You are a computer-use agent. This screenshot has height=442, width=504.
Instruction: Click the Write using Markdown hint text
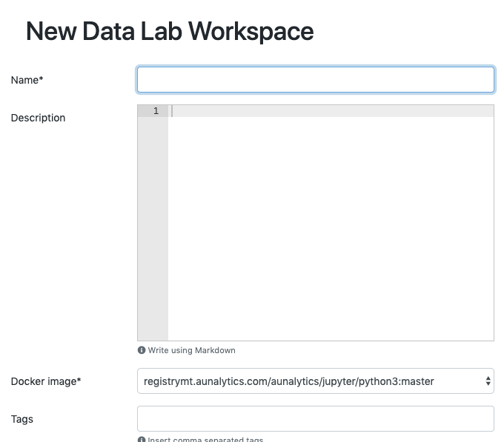(x=191, y=350)
